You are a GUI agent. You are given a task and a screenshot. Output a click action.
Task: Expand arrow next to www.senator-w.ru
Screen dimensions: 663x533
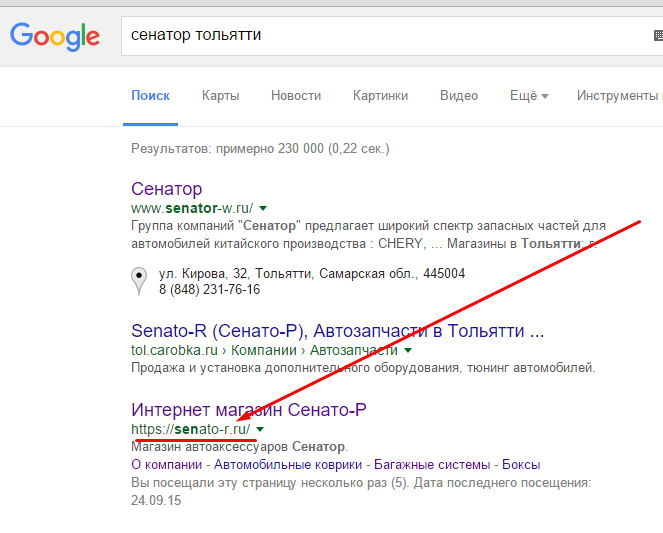pos(263,208)
